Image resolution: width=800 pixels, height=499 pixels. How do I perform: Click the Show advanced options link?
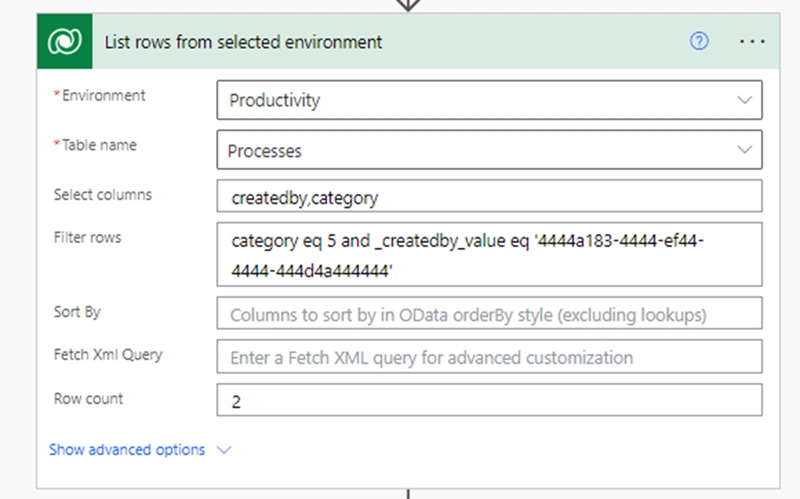[x=127, y=450]
